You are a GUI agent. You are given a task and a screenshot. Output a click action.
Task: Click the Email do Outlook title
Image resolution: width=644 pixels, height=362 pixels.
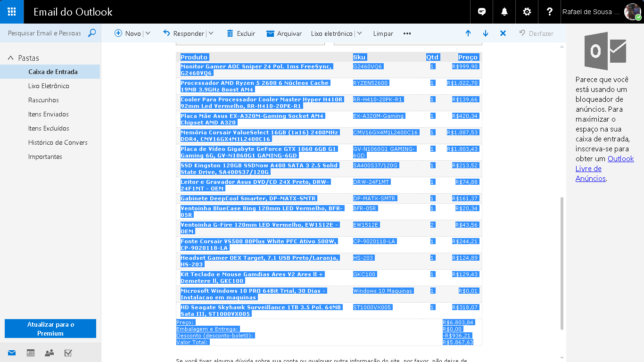[73, 12]
